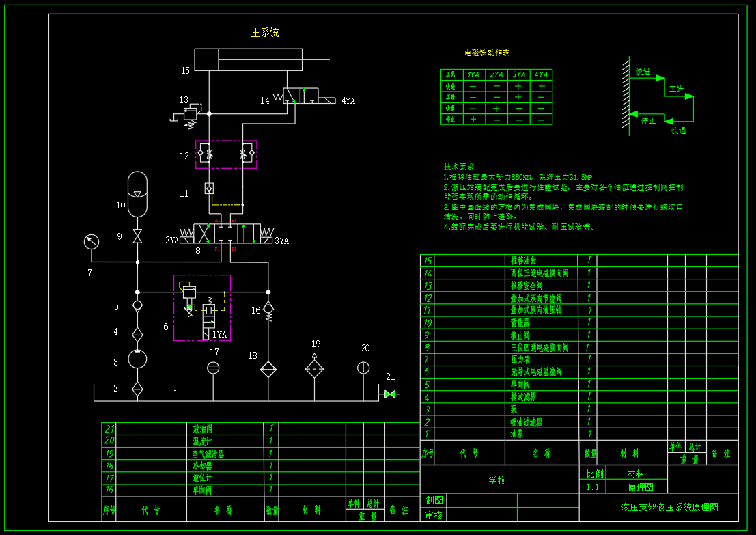Select the 液压支架液压系统原理图 drawing title
Image resolution: width=756 pixels, height=535 pixels.
670,507
